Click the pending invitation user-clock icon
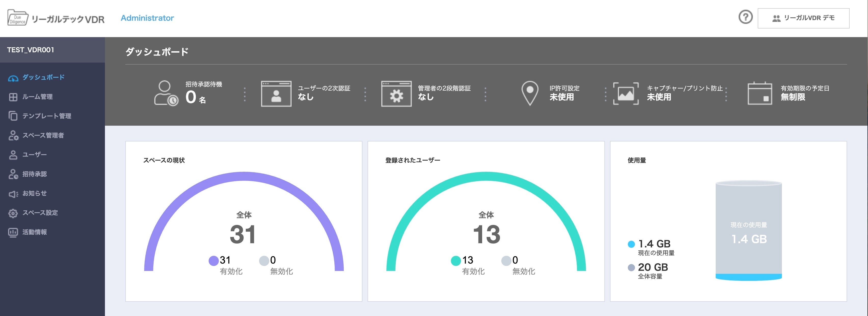The height and width of the screenshot is (316, 868). (x=166, y=93)
